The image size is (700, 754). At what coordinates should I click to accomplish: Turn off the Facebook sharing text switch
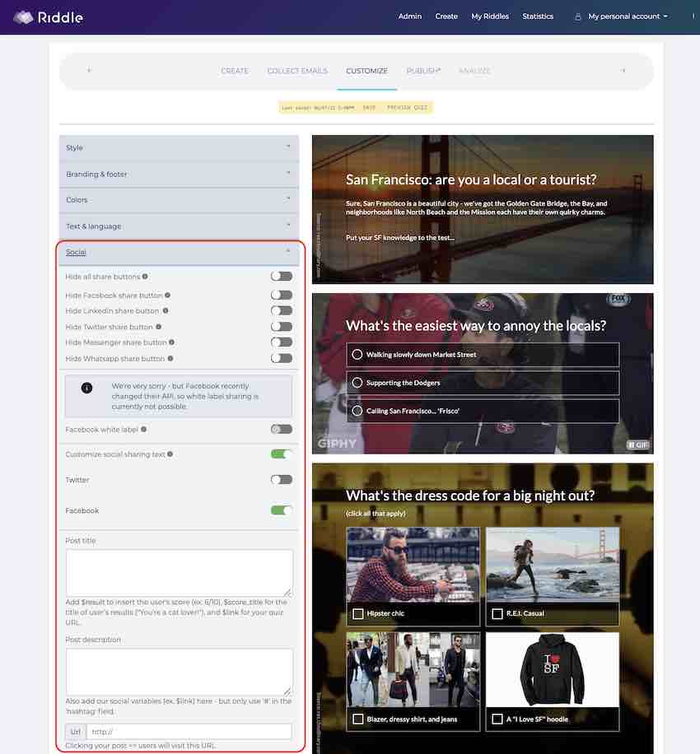[282, 510]
